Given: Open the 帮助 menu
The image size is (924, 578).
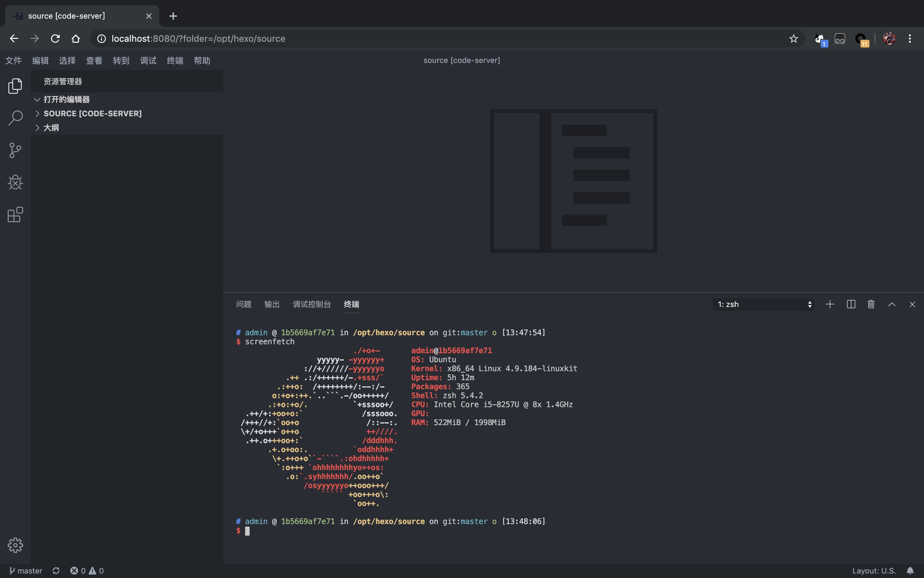Looking at the screenshot, I should 202,60.
